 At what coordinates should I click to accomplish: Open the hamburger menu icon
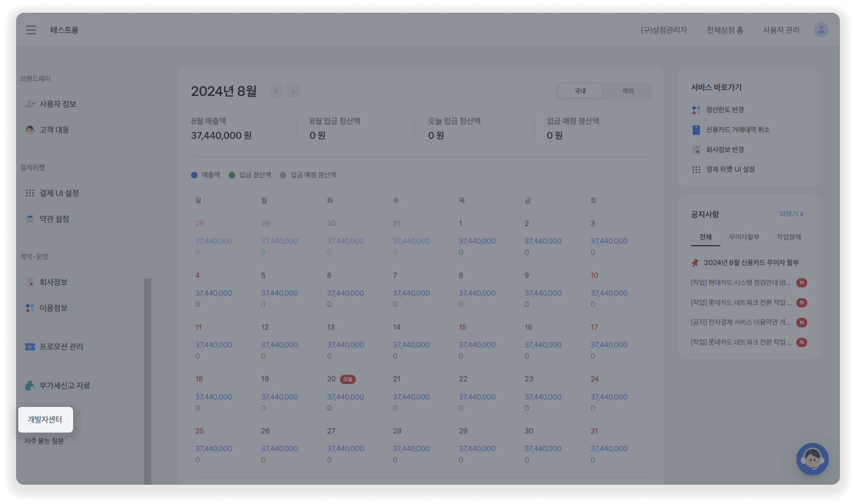[x=31, y=30]
